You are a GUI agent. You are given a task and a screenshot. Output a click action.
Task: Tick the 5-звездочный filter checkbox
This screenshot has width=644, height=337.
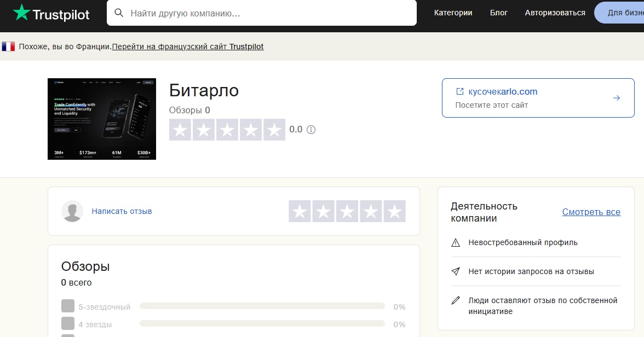(68, 306)
